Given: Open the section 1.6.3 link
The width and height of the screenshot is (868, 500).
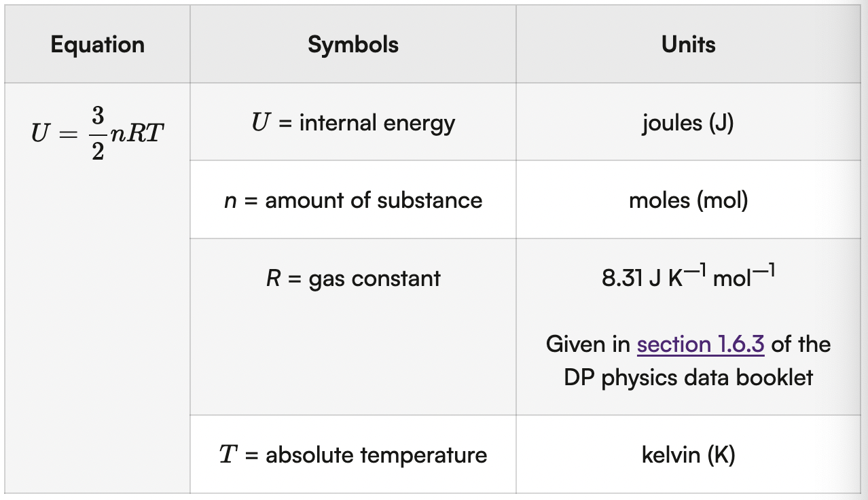Looking at the screenshot, I should click(700, 344).
